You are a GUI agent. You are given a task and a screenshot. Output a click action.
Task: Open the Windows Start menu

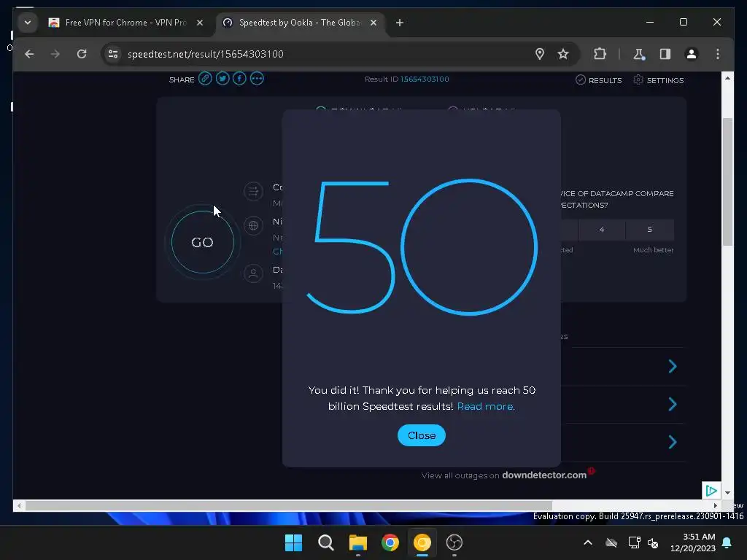pos(293,542)
